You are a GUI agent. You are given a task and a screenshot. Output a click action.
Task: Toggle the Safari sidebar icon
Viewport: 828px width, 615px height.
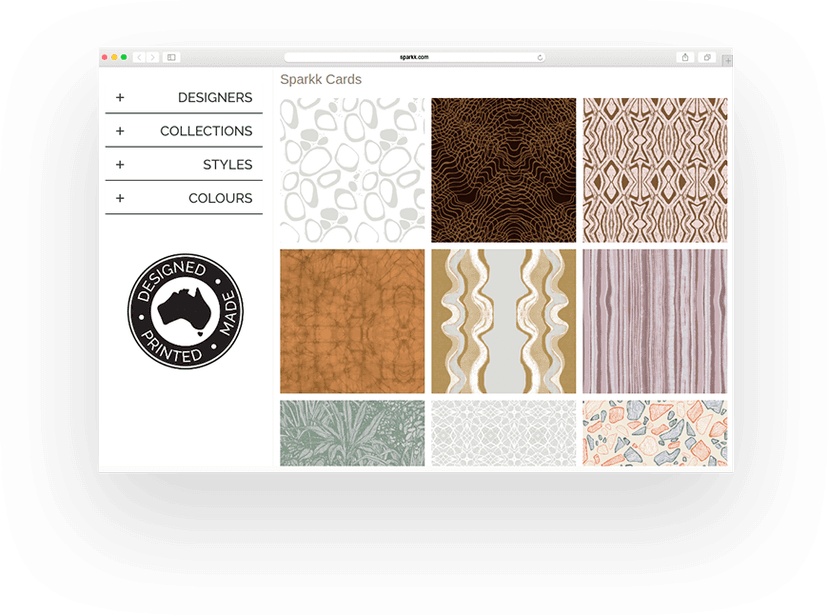pyautogui.click(x=171, y=58)
